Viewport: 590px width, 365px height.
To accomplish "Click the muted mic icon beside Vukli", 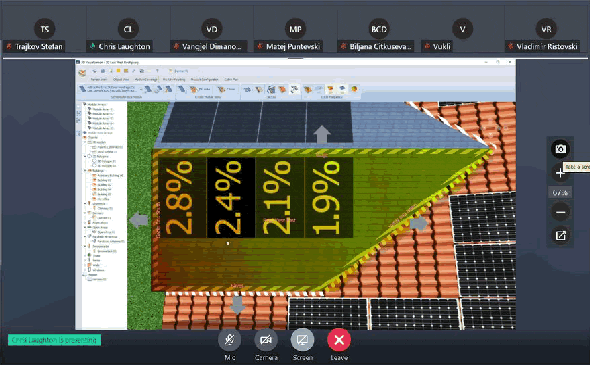I will point(427,47).
